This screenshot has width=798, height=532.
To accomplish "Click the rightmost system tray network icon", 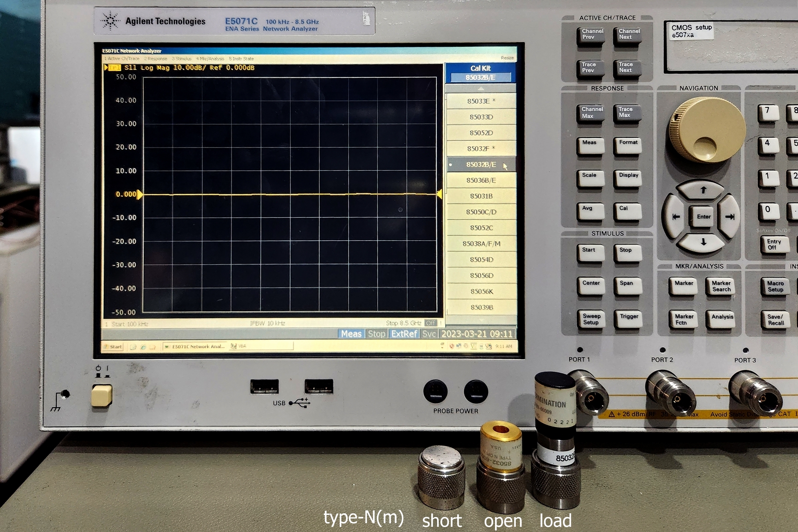I will 488,346.
